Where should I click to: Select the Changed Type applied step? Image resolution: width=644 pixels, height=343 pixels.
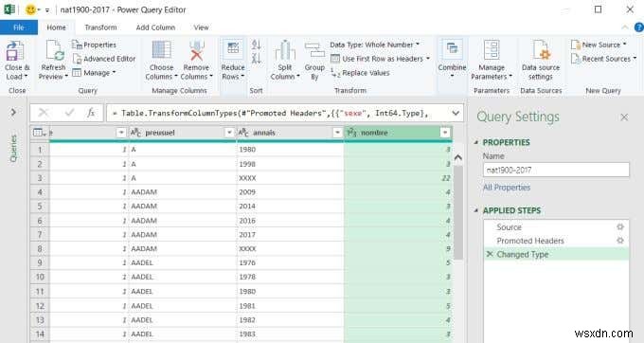point(556,254)
